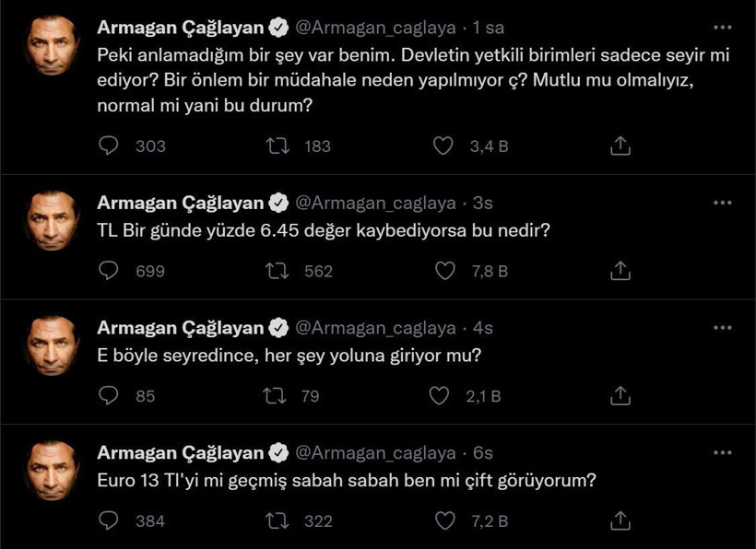Click the verified badge next to Armagan Çağlayan
This screenshot has width=756, height=549.
(278, 27)
